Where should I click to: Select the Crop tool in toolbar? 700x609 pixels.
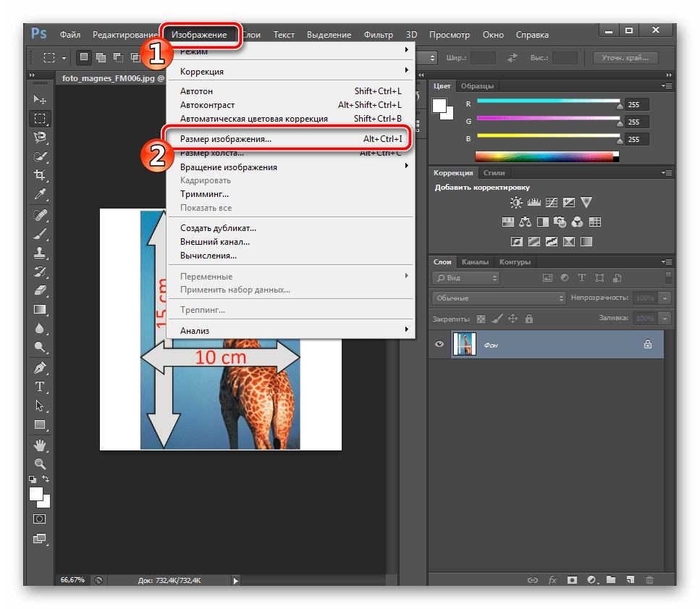tap(40, 175)
